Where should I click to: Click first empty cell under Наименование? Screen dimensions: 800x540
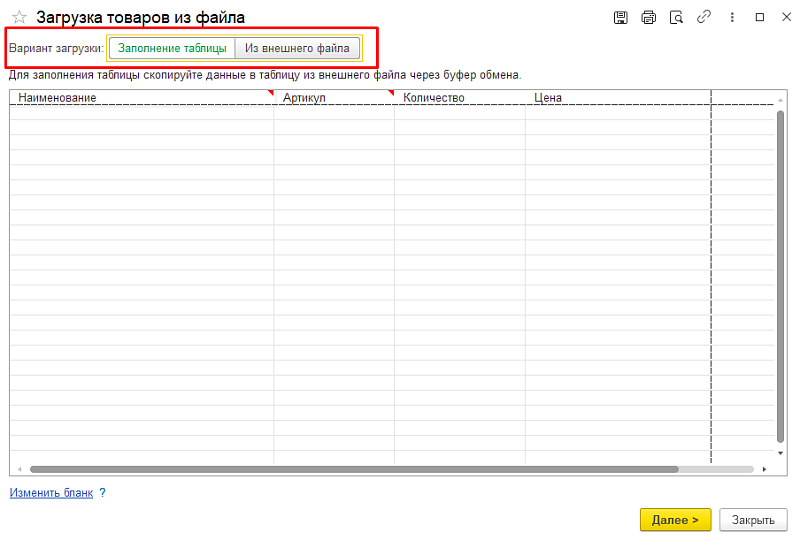[x=140, y=113]
